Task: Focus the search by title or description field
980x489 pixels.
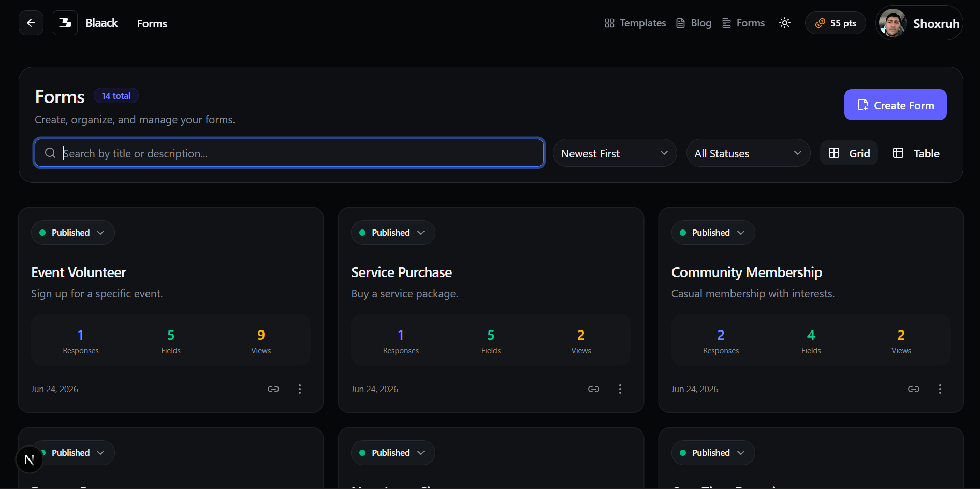Action: [289, 153]
